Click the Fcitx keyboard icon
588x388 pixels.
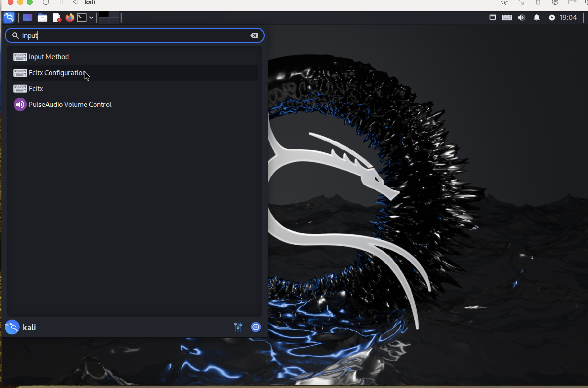click(x=20, y=89)
